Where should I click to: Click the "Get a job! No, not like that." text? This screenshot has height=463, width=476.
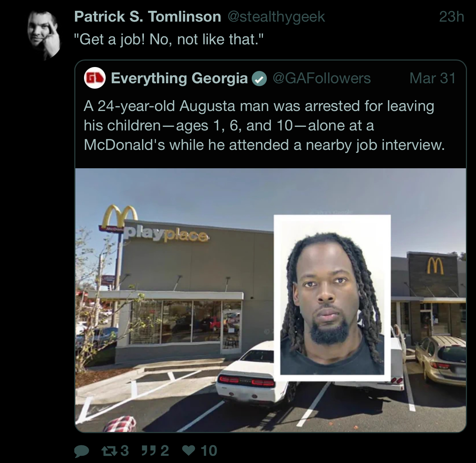[x=169, y=39]
